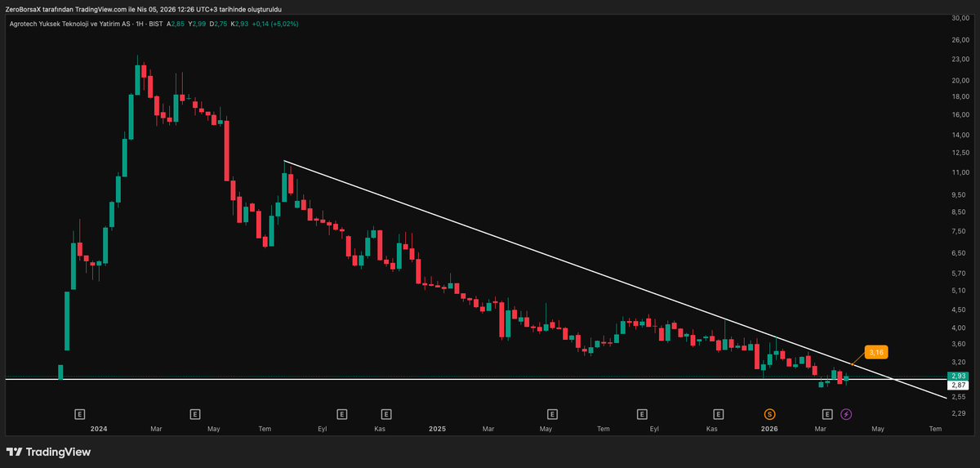The height and width of the screenshot is (468, 980).
Task: Click the orange S split marker near 2026
Action: 769,414
